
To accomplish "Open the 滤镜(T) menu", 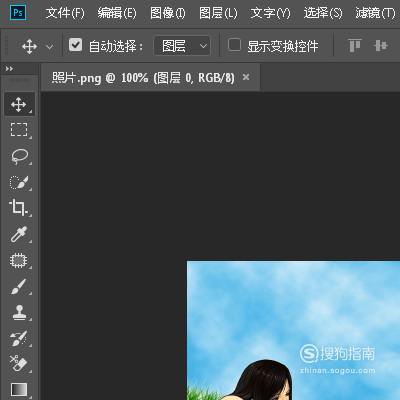I will [x=375, y=13].
